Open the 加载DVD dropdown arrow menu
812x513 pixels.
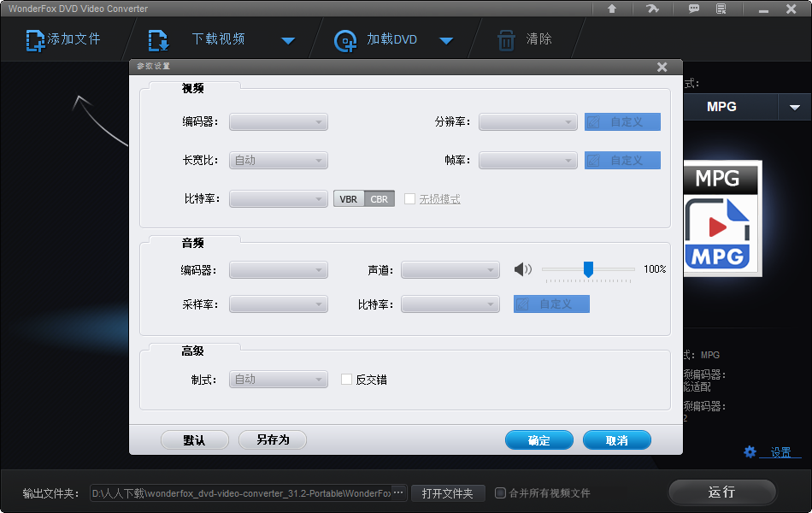point(446,39)
